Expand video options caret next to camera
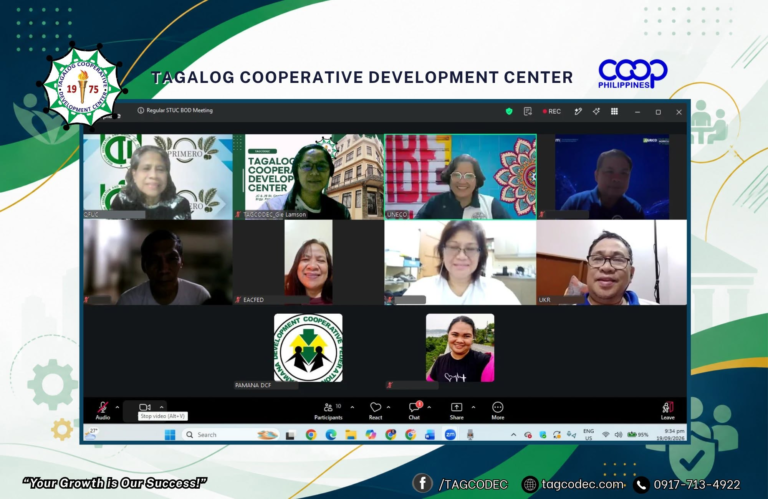The image size is (768, 499). click(161, 407)
